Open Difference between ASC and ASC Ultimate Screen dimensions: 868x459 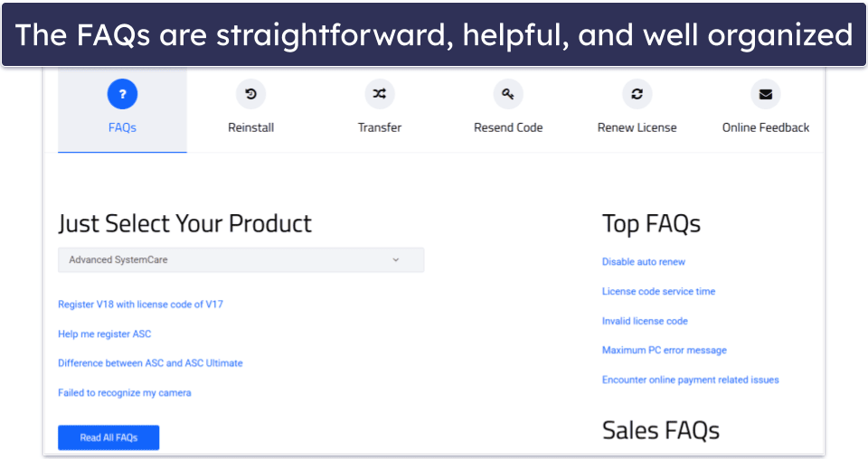click(x=151, y=363)
